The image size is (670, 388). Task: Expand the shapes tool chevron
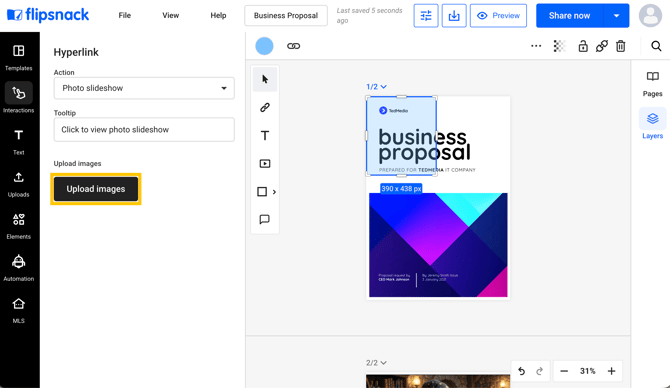pyautogui.click(x=274, y=192)
